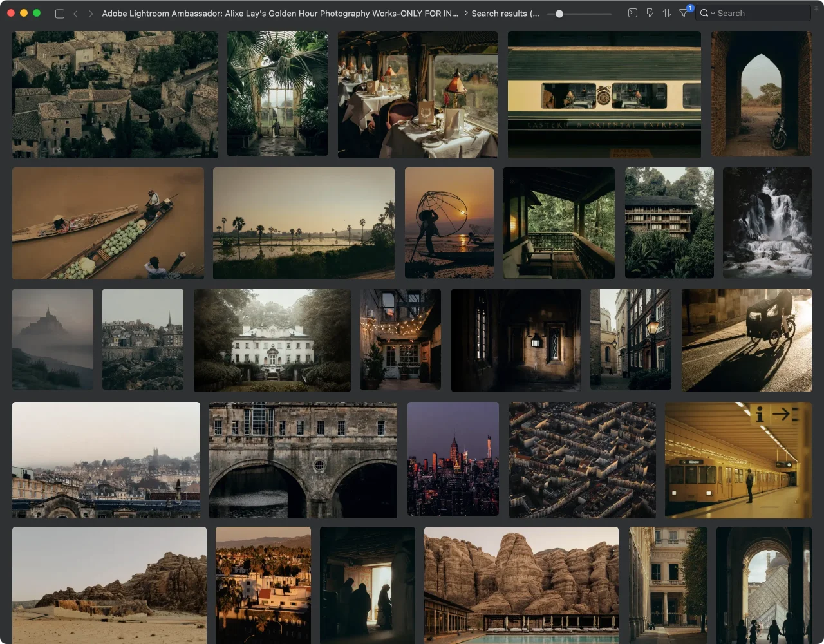Click the fisherman at sunset photo
824x644 pixels.
tap(449, 223)
